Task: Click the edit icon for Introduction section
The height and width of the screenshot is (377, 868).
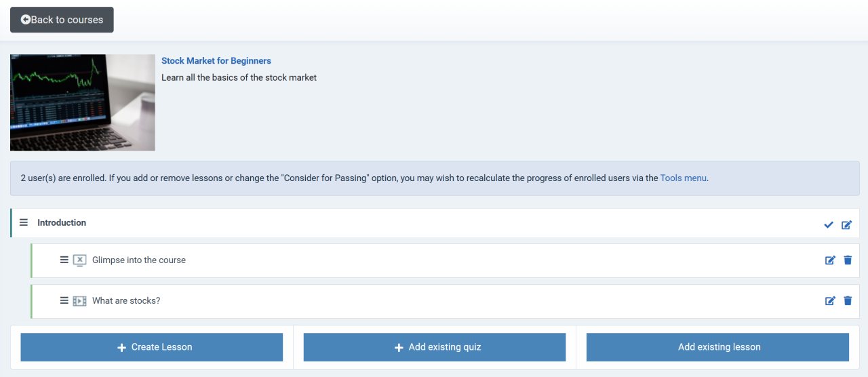Action: coord(846,225)
